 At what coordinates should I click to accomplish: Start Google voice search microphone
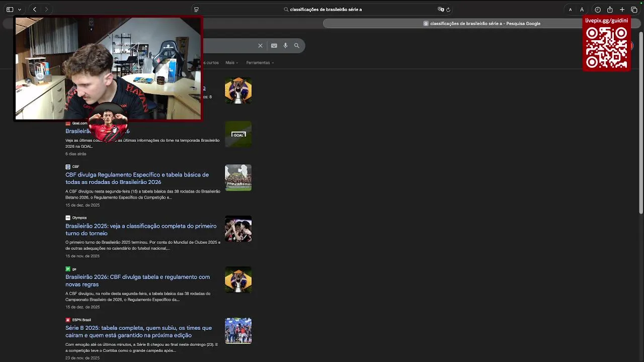(x=285, y=46)
